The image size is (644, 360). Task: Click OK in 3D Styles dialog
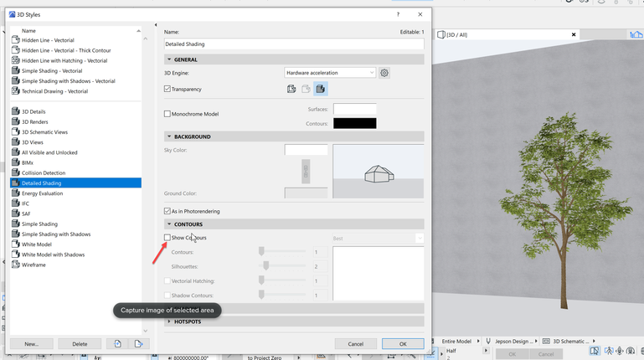[x=403, y=344]
